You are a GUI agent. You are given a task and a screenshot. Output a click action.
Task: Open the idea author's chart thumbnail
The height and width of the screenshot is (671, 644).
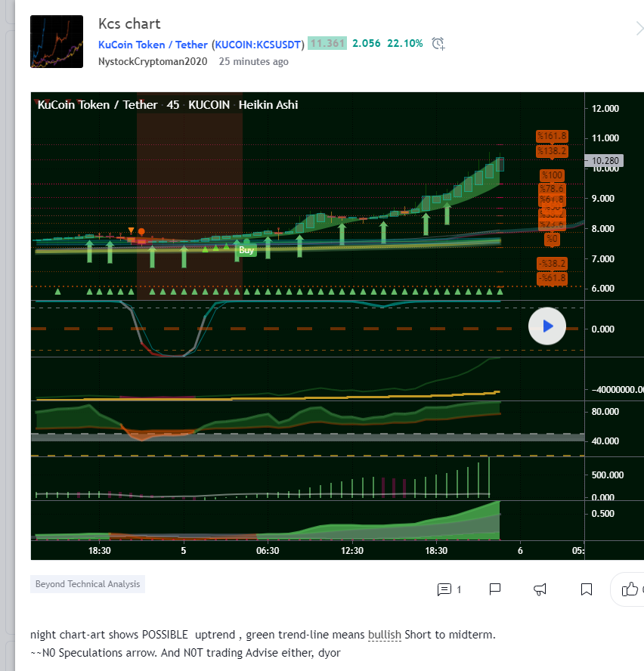pyautogui.click(x=57, y=42)
